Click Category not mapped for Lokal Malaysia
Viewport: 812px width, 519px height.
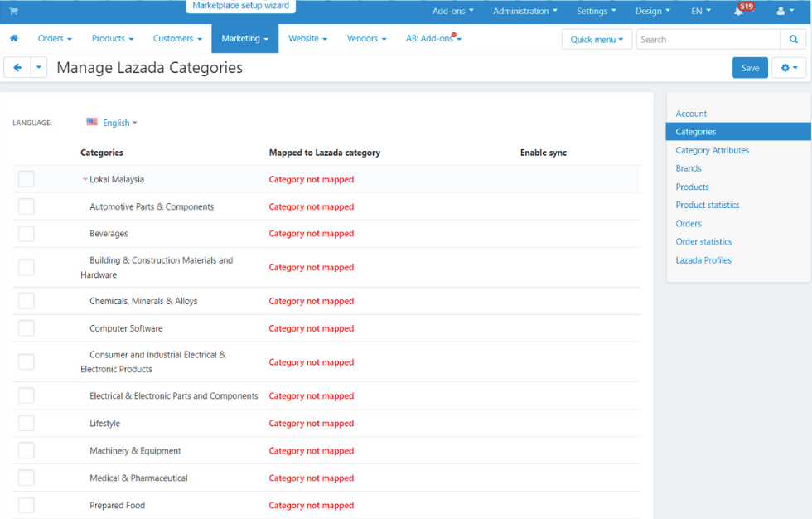(312, 179)
